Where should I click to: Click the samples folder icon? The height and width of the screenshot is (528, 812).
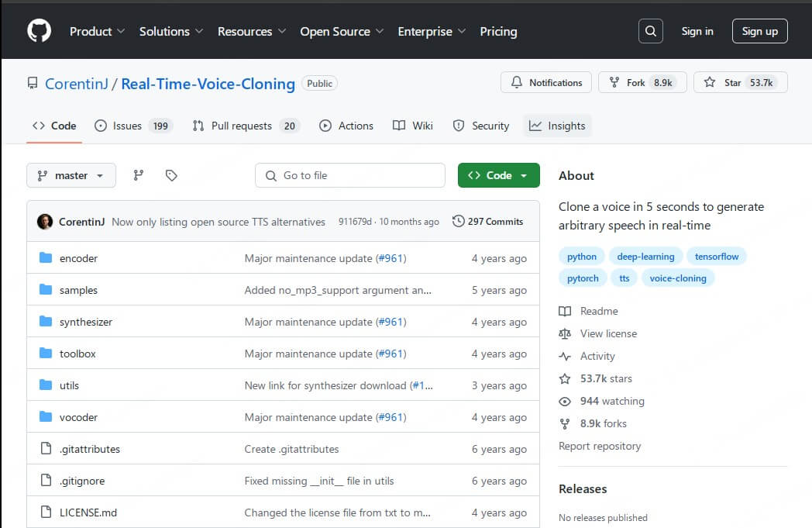coord(46,290)
